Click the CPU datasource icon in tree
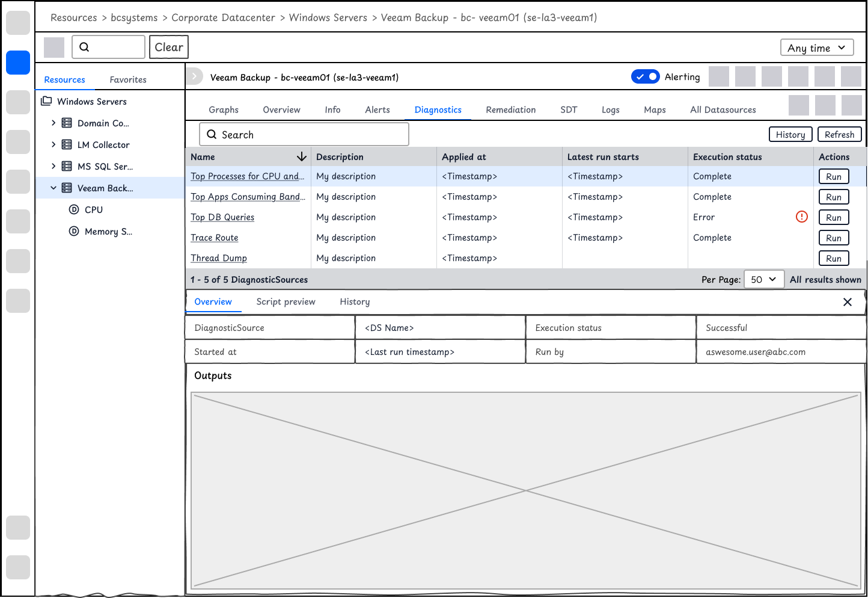Screen dimensions: 868x598 tap(74, 209)
